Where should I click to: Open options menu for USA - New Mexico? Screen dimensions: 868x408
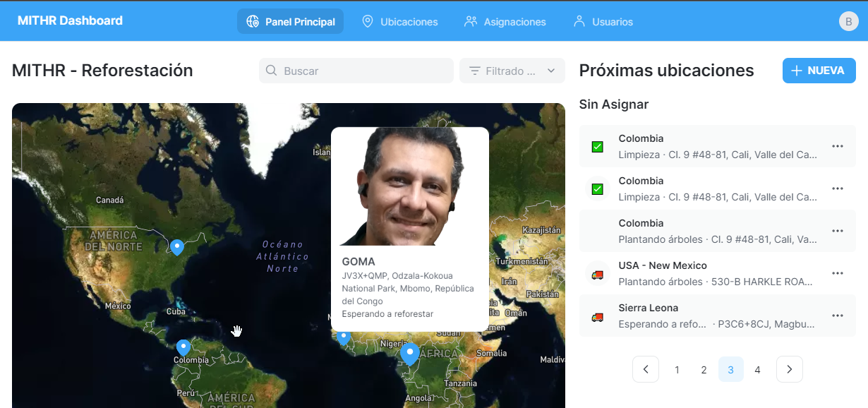pyautogui.click(x=838, y=273)
